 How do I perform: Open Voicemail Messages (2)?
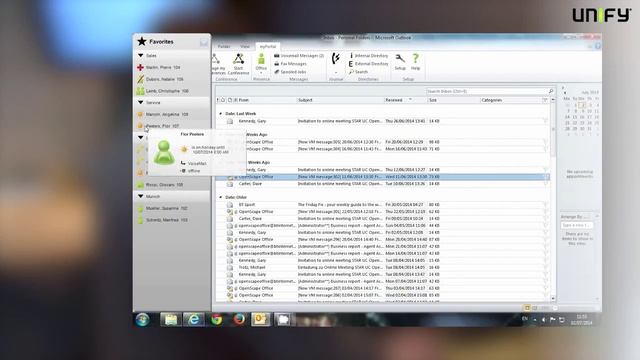pyautogui.click(x=299, y=56)
